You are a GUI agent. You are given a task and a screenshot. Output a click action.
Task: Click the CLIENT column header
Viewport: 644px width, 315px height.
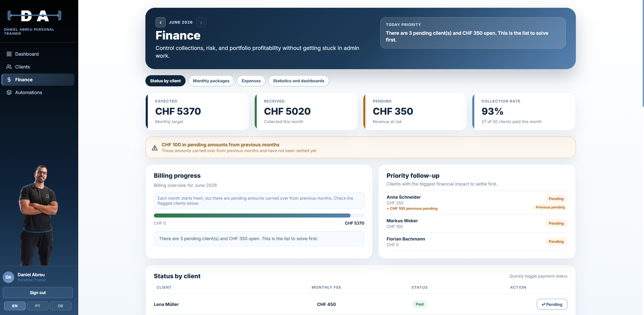[164, 288]
